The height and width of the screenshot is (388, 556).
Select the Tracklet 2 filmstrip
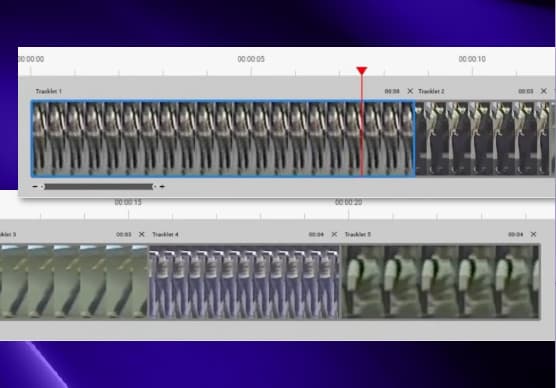(x=484, y=139)
